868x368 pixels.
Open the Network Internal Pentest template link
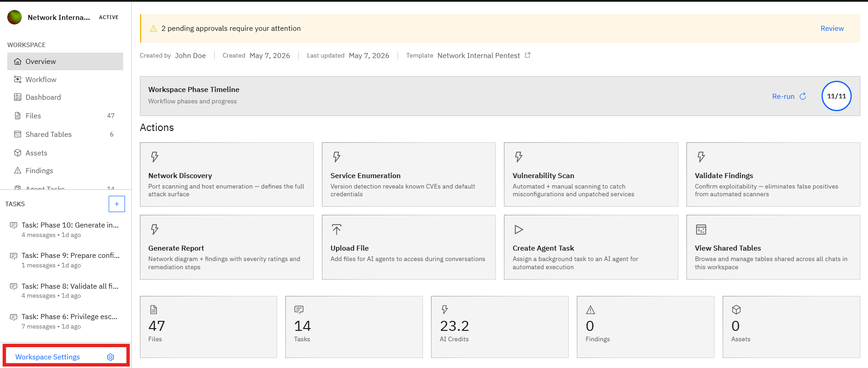[x=479, y=56]
